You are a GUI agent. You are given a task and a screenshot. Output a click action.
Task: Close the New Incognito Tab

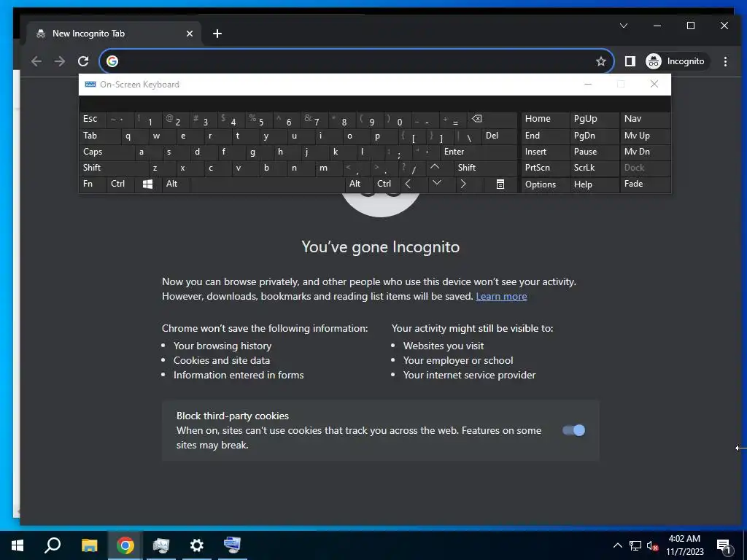click(190, 34)
